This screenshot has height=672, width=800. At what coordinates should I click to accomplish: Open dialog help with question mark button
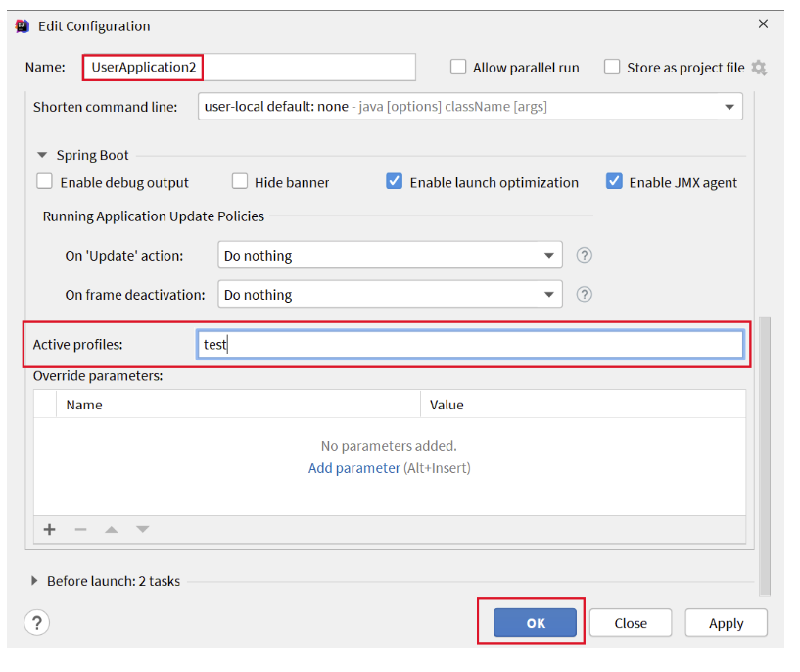(x=37, y=622)
